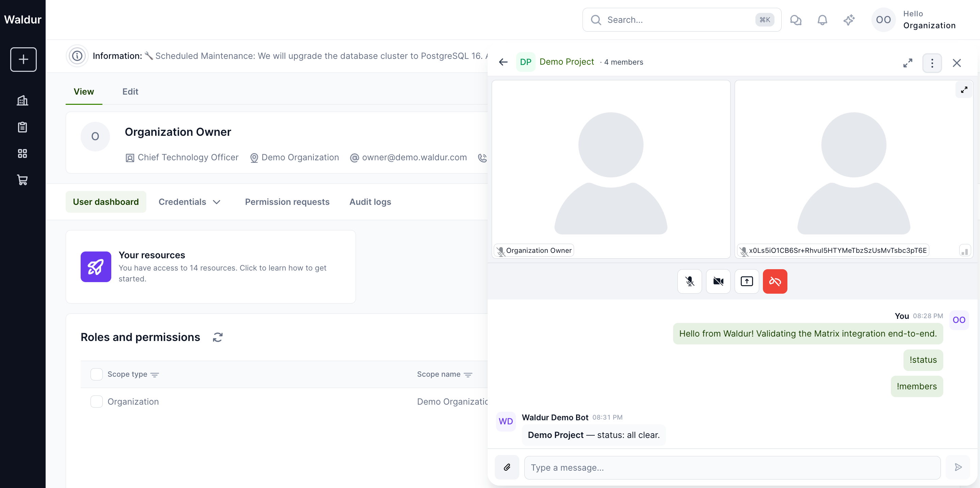The width and height of the screenshot is (980, 488).
Task: Open the Audit logs tab
Action: coord(370,202)
